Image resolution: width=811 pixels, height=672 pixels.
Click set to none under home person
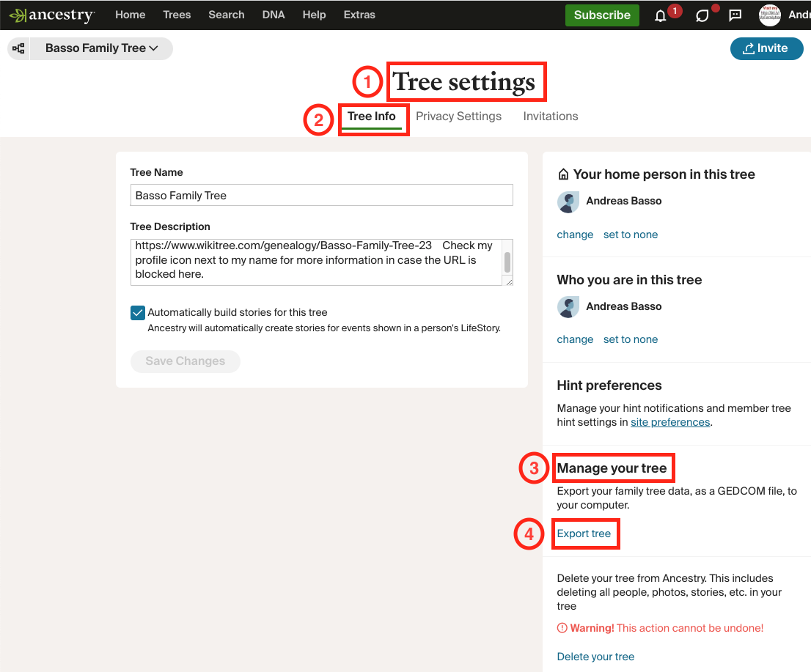click(x=631, y=235)
